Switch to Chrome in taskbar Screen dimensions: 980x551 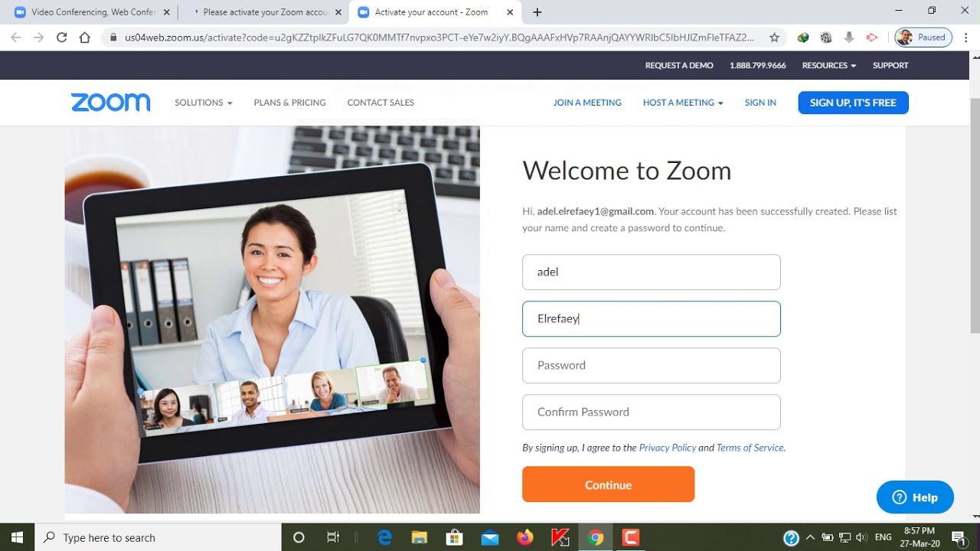tap(596, 537)
